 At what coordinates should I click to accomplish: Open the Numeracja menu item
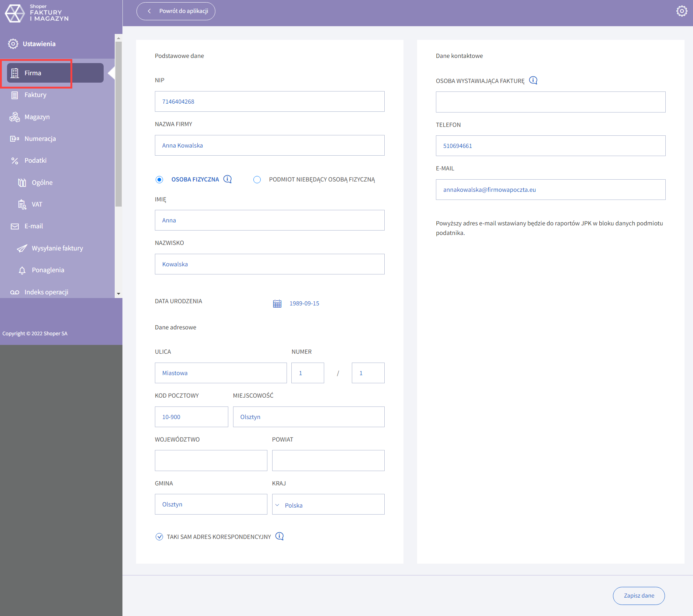(x=40, y=139)
